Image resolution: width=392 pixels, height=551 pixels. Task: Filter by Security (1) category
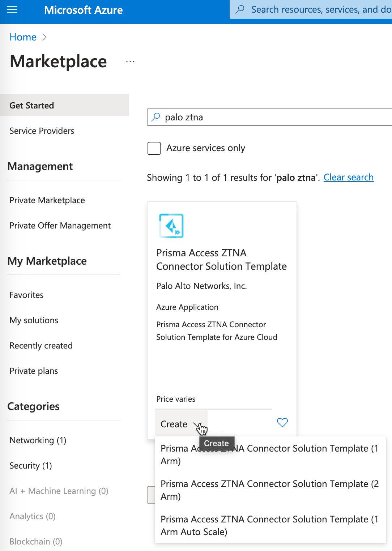coord(31,466)
